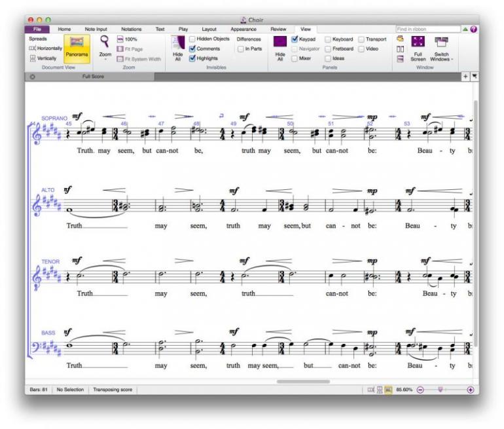Uncheck the Highlights checkbox

pyautogui.click(x=192, y=58)
